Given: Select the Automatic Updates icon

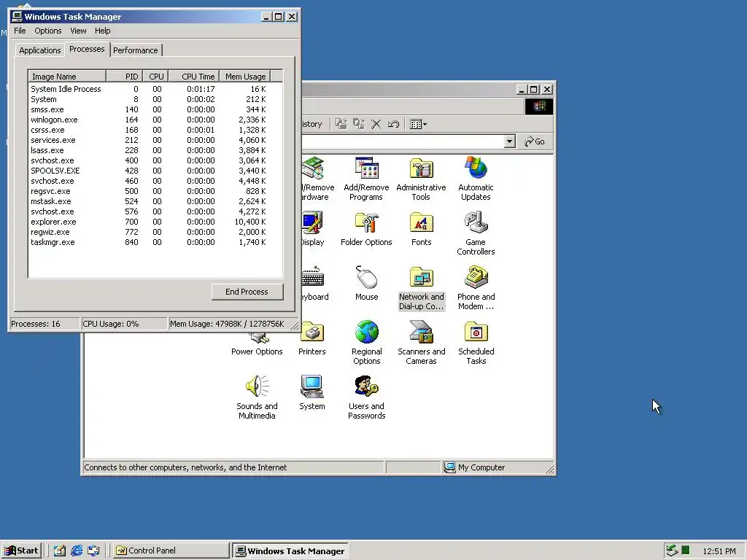Looking at the screenshot, I should 476,179.
